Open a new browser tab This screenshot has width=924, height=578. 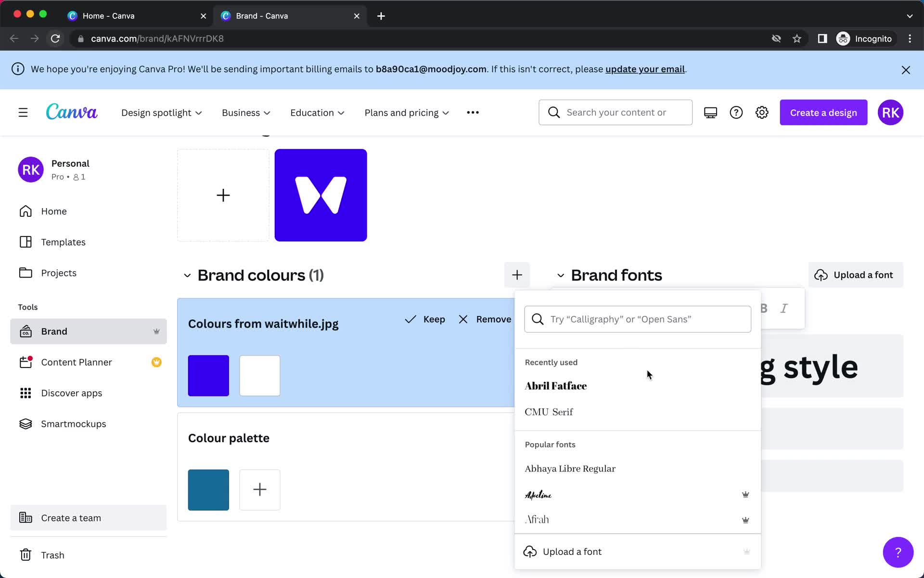pyautogui.click(x=381, y=16)
